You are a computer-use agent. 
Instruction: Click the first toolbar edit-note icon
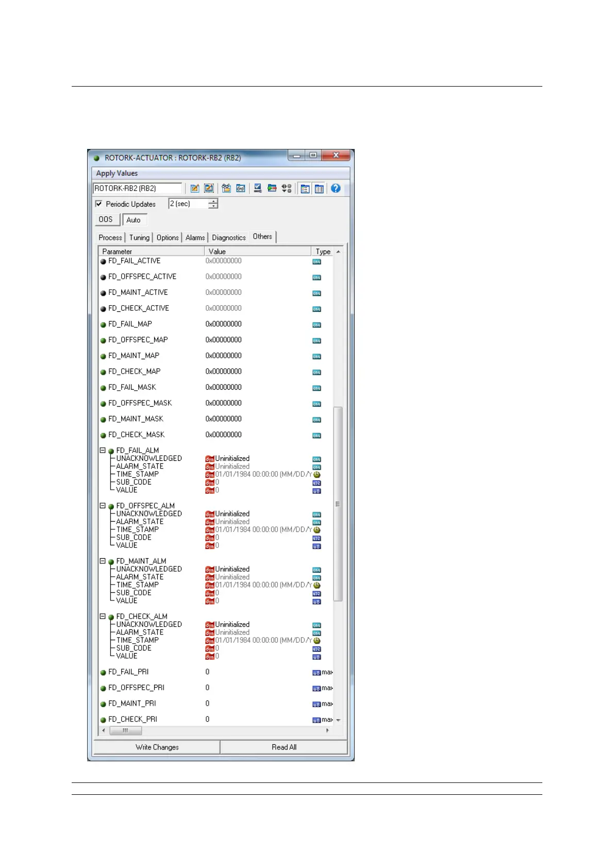pyautogui.click(x=195, y=189)
